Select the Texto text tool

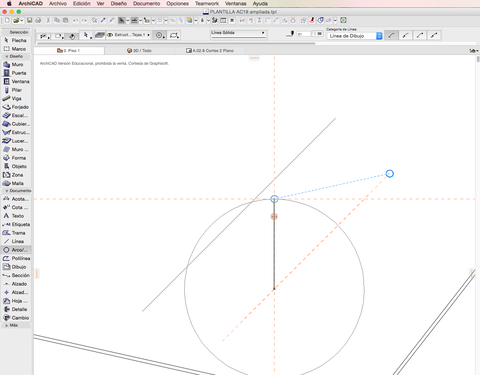pyautogui.click(x=16, y=216)
